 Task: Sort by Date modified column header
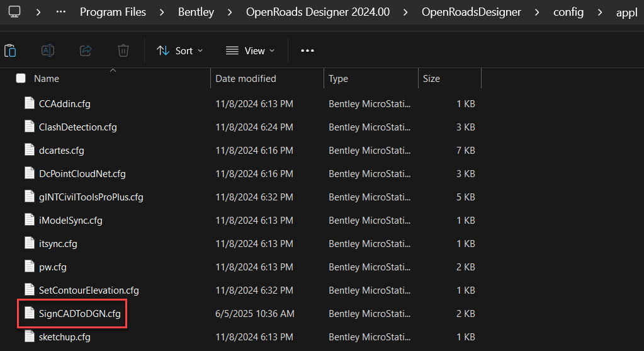[x=246, y=79]
